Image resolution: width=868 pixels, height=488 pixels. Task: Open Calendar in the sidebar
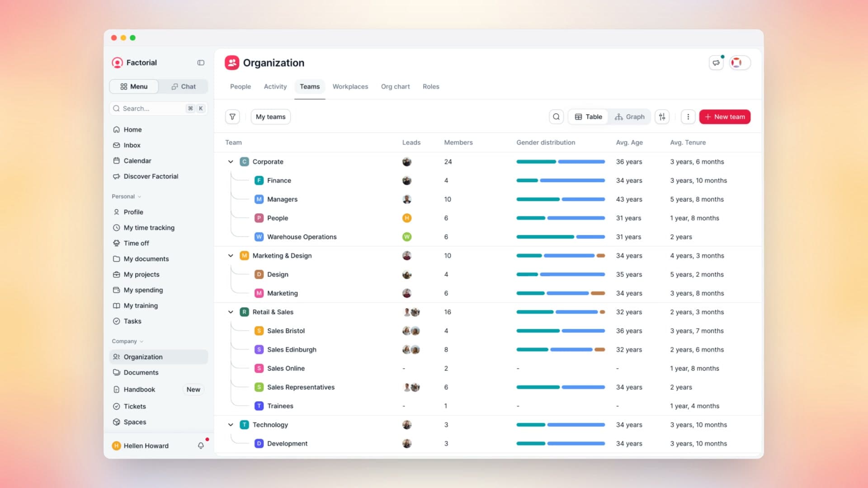[158, 161]
